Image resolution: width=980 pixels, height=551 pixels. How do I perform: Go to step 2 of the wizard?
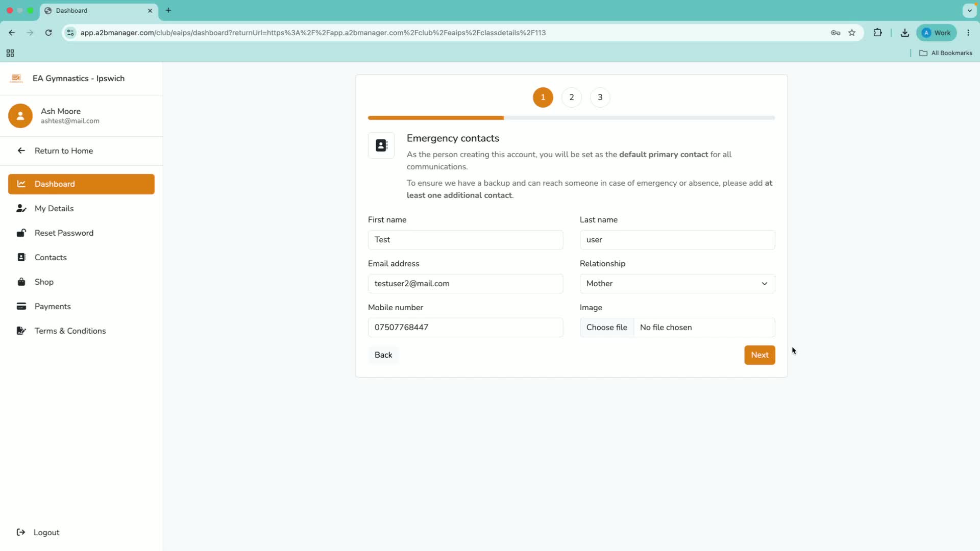coord(571,97)
